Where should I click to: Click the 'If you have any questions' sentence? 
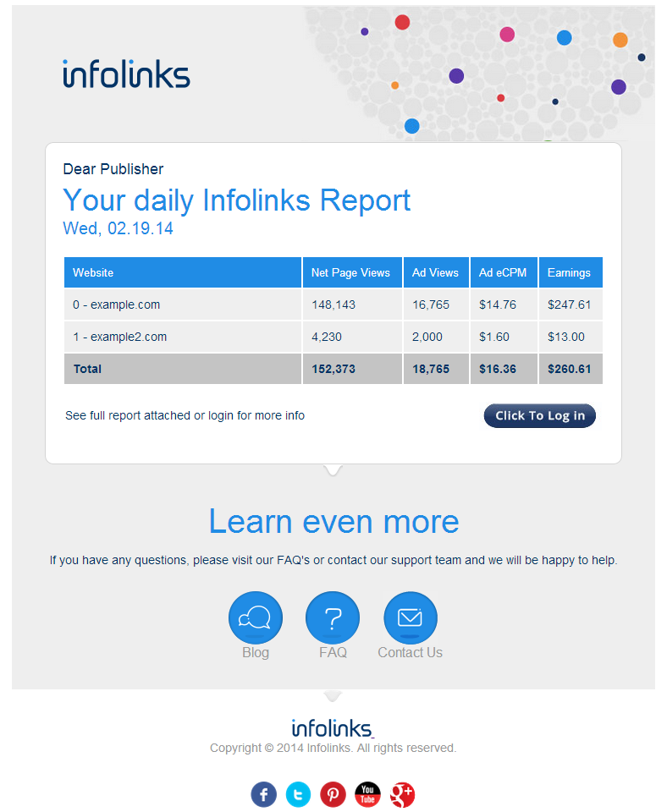tap(333, 560)
